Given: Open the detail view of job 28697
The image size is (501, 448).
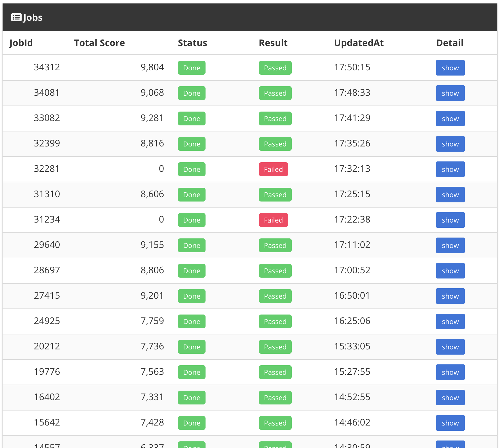Looking at the screenshot, I should click(450, 271).
